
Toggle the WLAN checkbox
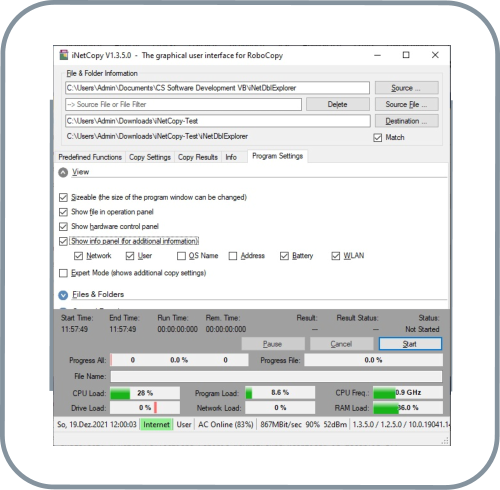[335, 256]
